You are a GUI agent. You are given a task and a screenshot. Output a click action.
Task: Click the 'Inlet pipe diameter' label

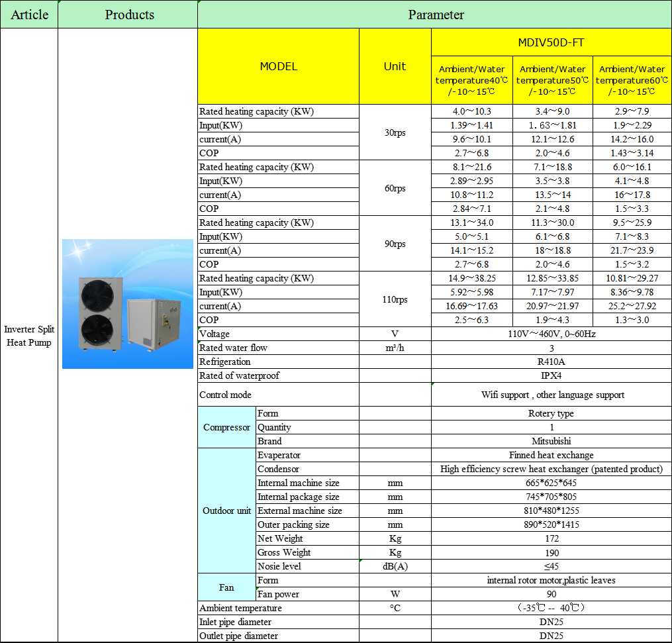coord(279,622)
